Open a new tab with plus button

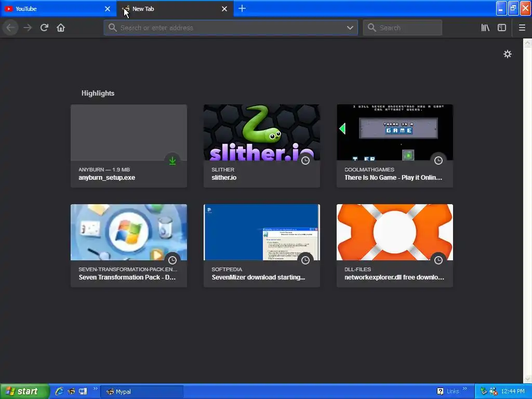pos(242,8)
